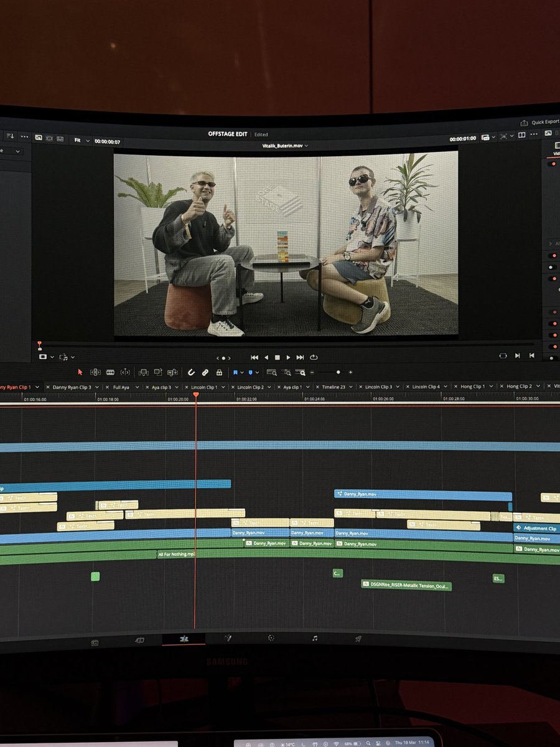This screenshot has width=560, height=747.
Task: Switch to the Full Aya timeline tab
Action: tap(121, 387)
